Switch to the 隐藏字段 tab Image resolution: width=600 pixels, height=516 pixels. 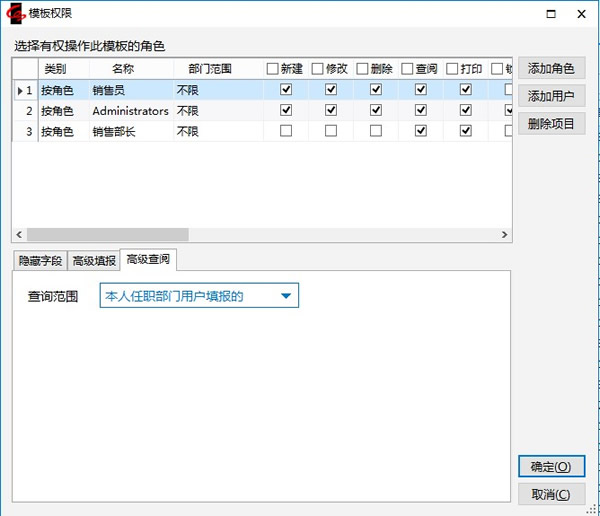pos(40,261)
